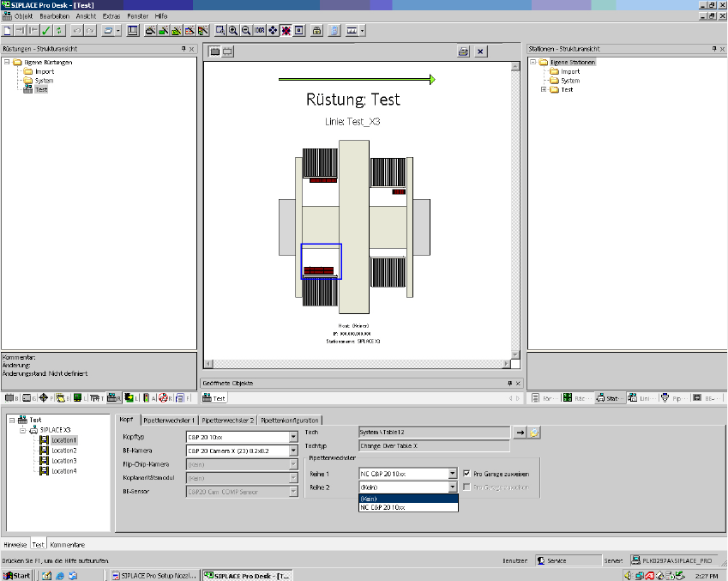728x581 pixels.
Task: Select Location2 in the tree
Action: (x=64, y=451)
